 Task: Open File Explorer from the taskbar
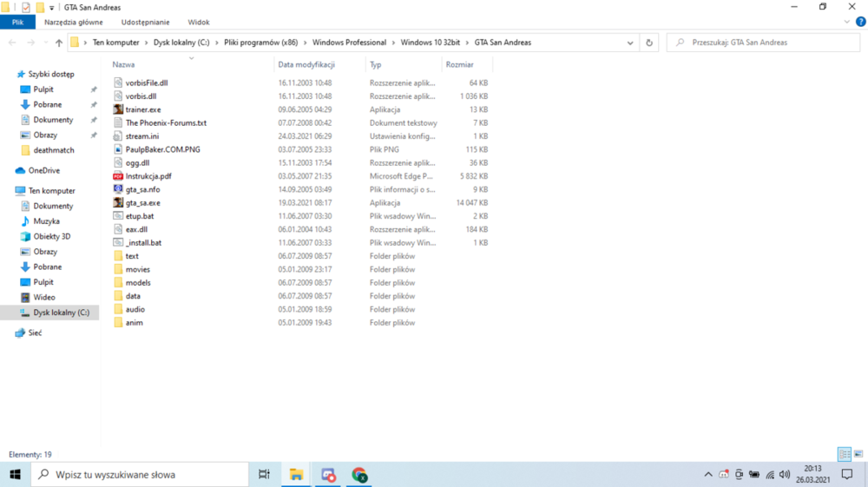296,474
